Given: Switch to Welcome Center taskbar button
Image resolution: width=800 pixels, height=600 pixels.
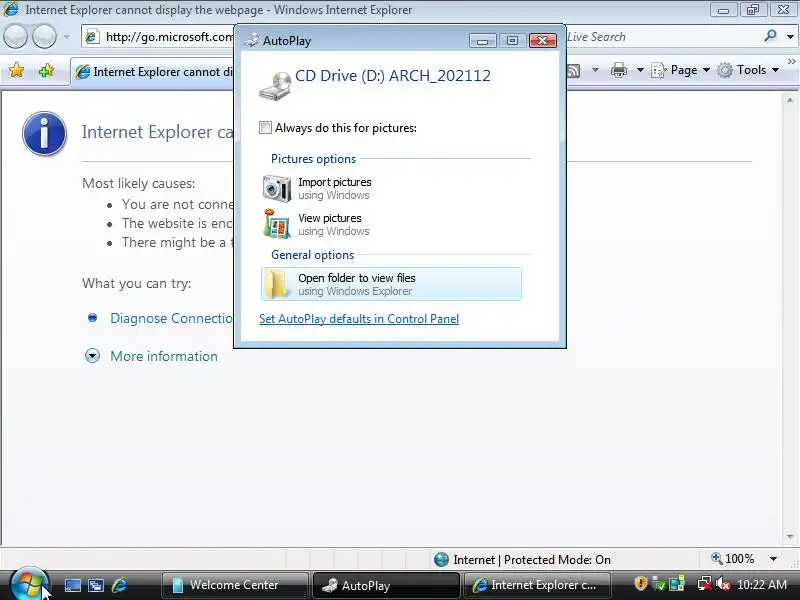Looking at the screenshot, I should pos(235,585).
